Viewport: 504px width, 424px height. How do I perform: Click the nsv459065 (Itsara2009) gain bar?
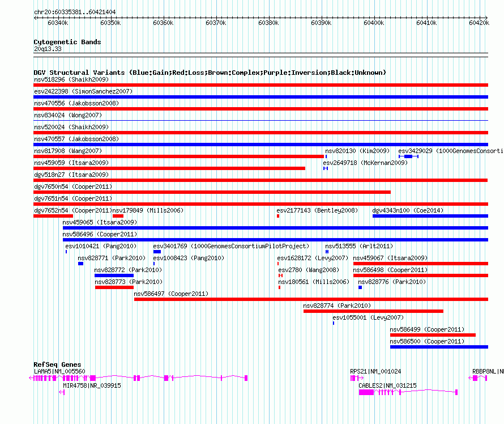coord(275,228)
